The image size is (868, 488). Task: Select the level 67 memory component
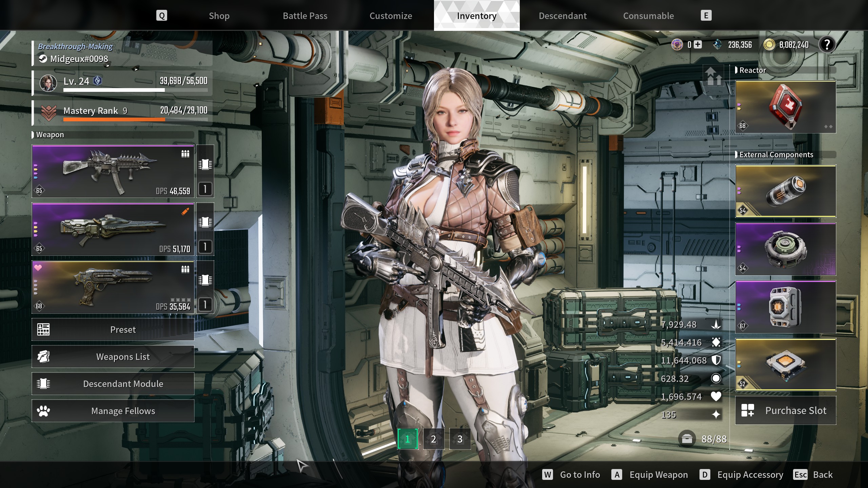click(786, 307)
